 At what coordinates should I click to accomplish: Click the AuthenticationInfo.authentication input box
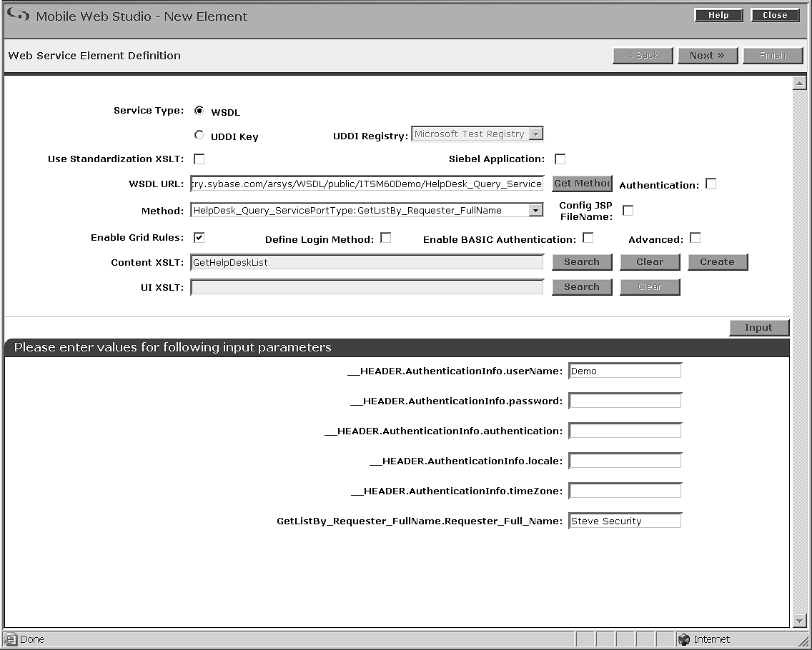pyautogui.click(x=625, y=431)
